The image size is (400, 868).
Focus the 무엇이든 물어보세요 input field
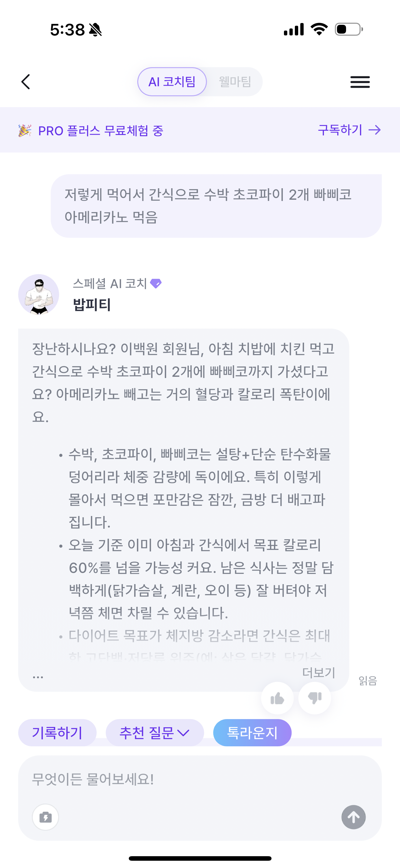(200, 779)
